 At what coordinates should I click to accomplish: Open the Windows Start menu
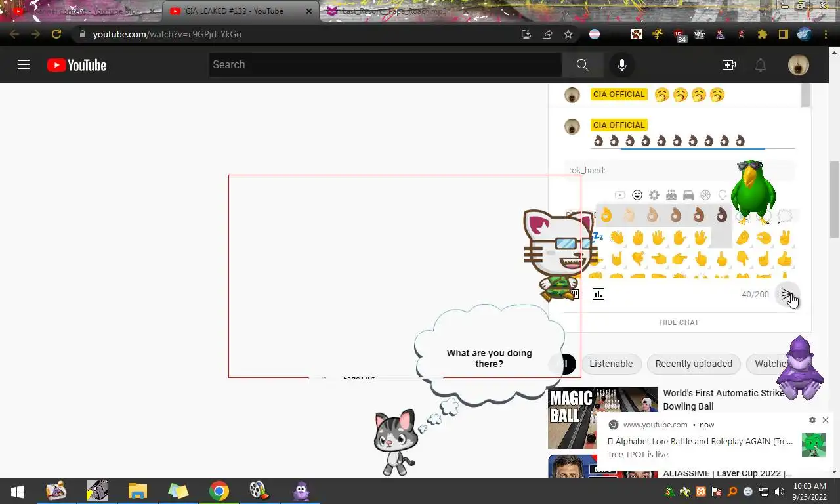tap(18, 491)
